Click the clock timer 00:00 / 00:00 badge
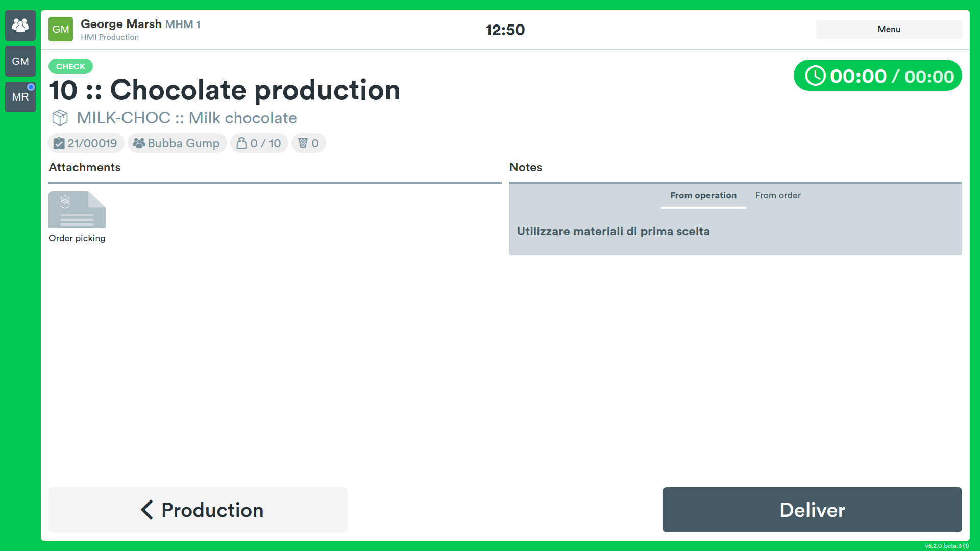980x551 pixels. [877, 76]
